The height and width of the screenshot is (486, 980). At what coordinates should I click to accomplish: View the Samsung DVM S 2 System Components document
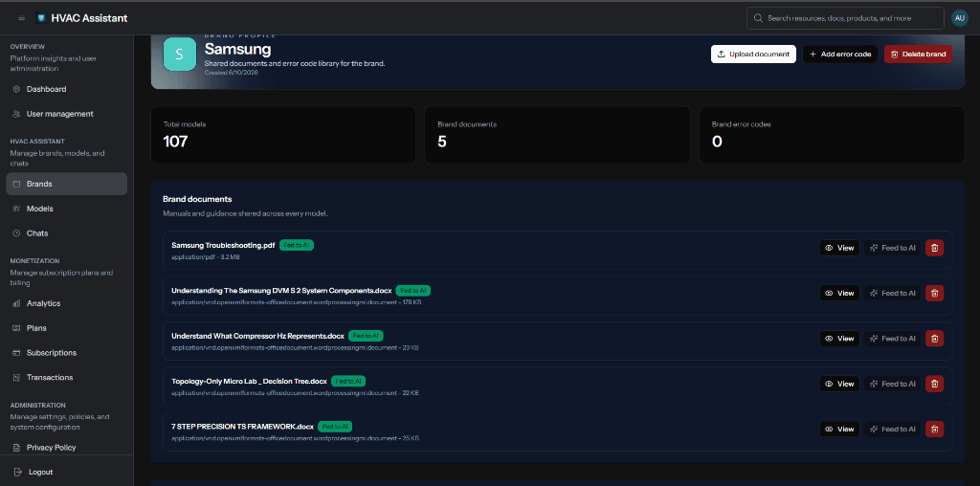click(x=839, y=293)
